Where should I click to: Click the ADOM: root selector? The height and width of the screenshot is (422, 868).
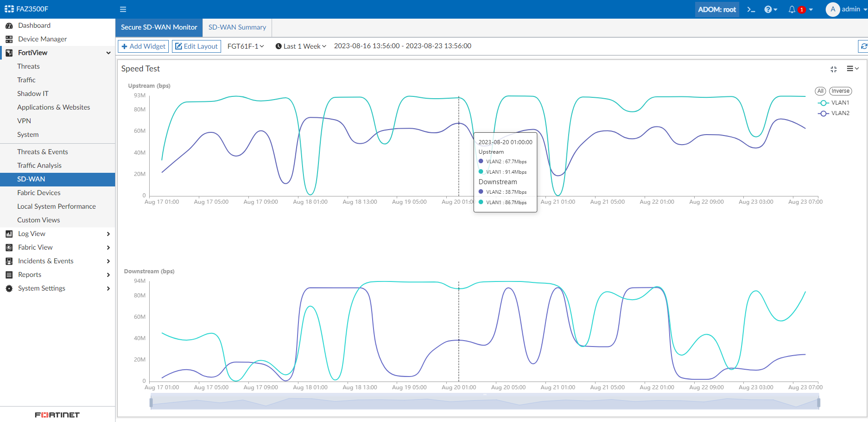click(717, 9)
